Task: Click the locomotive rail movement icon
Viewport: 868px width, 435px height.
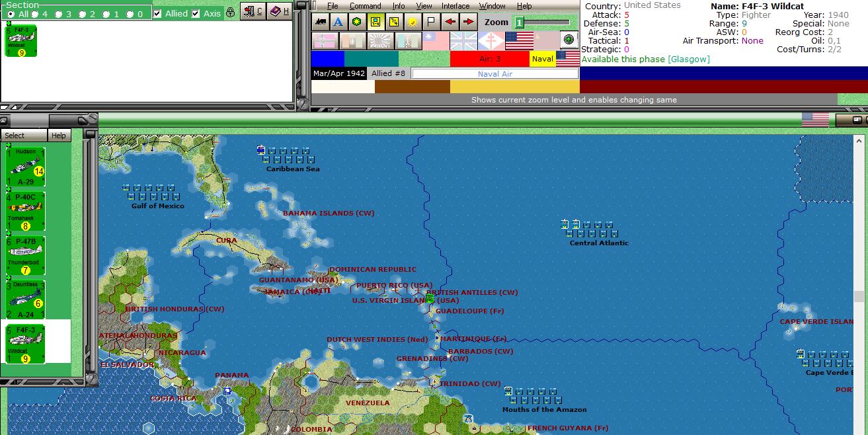Action: (321, 22)
